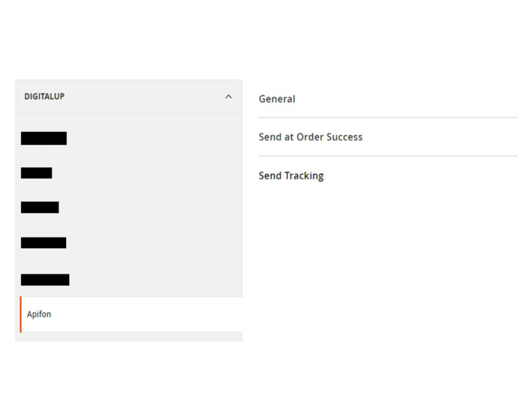Select the first redacted item under DIGITALUP

[x=43, y=138]
